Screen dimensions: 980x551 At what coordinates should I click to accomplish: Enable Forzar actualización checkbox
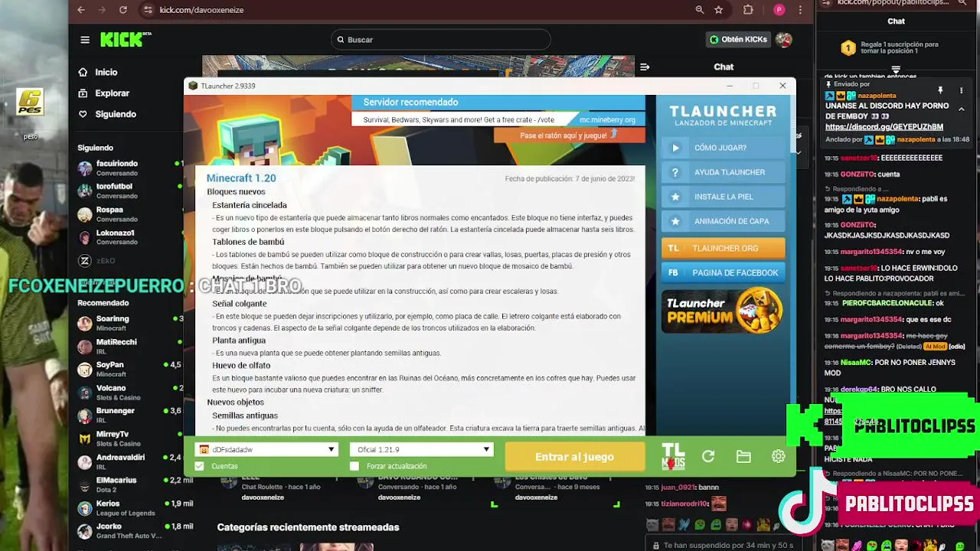point(354,466)
